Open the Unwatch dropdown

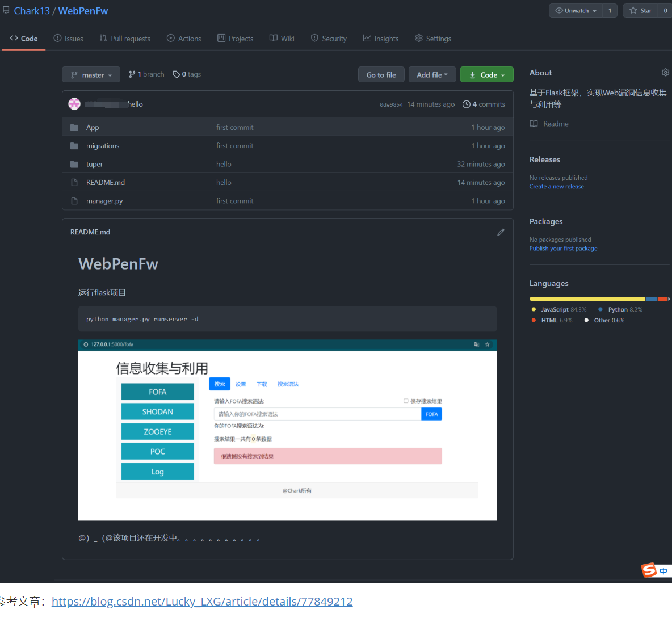pyautogui.click(x=576, y=11)
